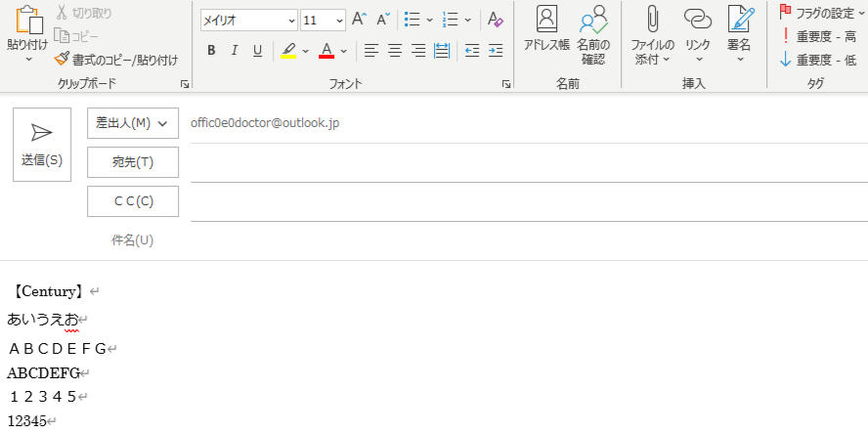868x432 pixels.
Task: Set High Importance (重要度 - 高)
Action: (819, 36)
